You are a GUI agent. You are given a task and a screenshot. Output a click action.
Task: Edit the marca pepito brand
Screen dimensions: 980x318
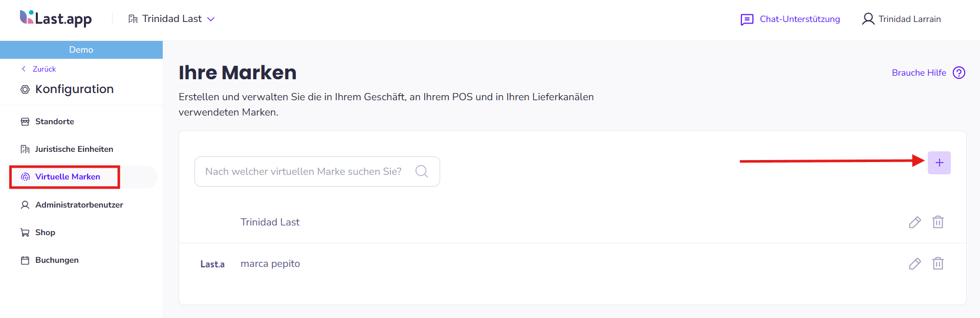(915, 263)
